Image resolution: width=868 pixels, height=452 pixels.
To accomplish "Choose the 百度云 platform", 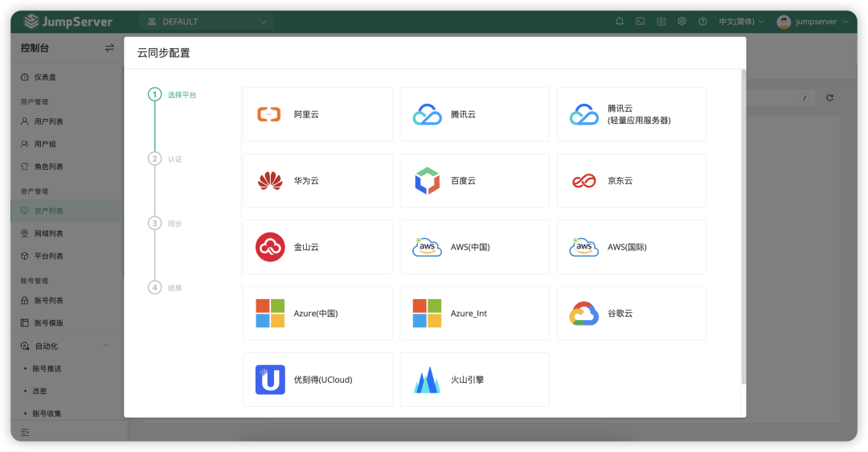I will click(x=474, y=181).
